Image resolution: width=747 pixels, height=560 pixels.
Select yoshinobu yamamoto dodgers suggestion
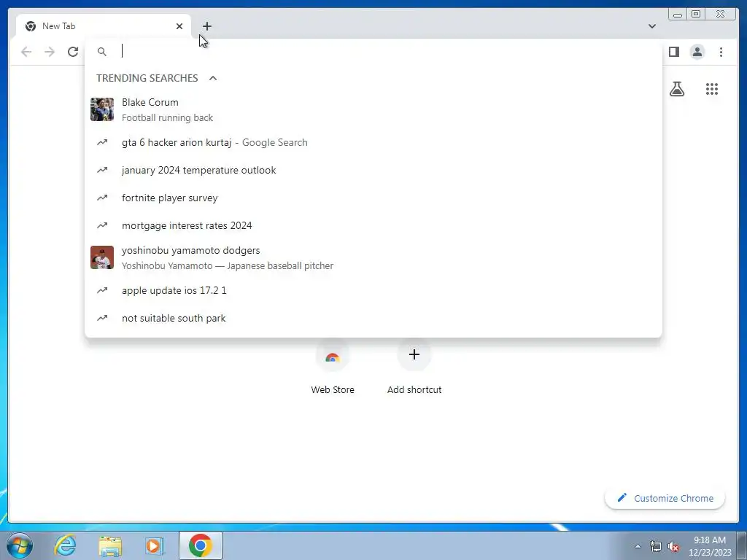[373, 257]
